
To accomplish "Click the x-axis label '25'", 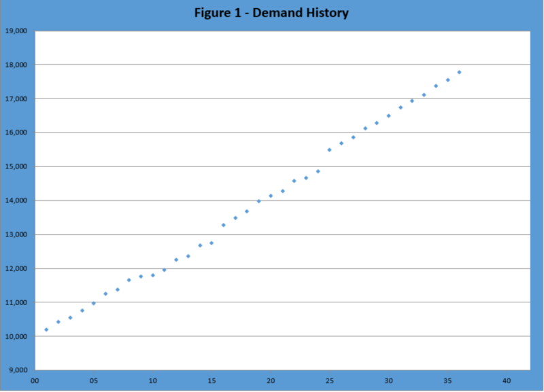I will 330,380.
